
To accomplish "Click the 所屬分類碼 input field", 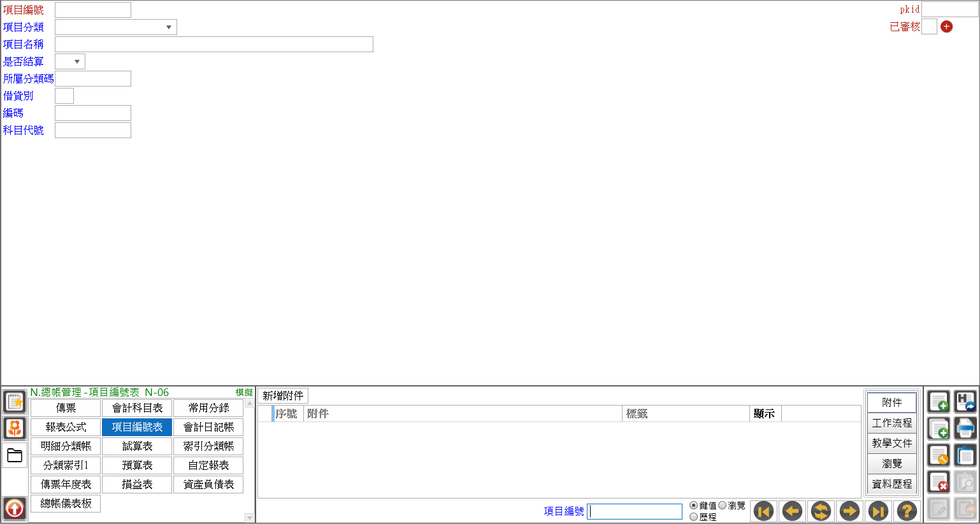I will coord(93,78).
